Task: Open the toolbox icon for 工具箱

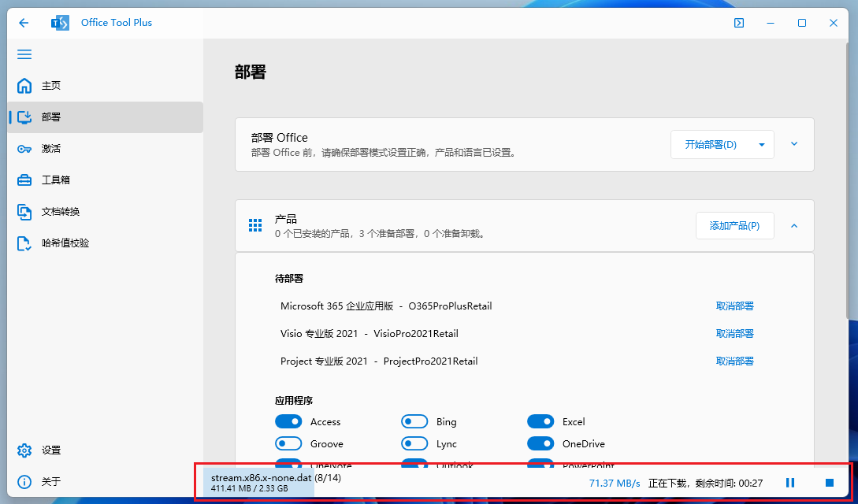Action: click(24, 180)
